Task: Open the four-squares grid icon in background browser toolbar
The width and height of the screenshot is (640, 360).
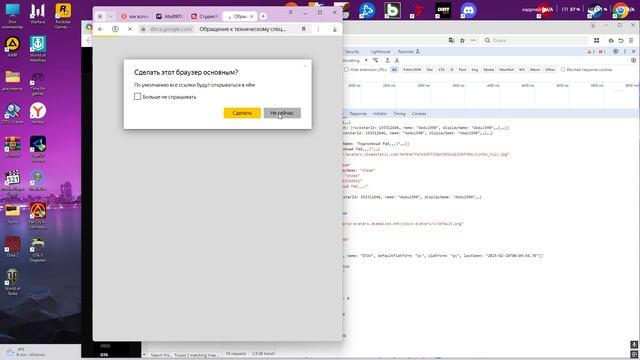Action: point(597,40)
